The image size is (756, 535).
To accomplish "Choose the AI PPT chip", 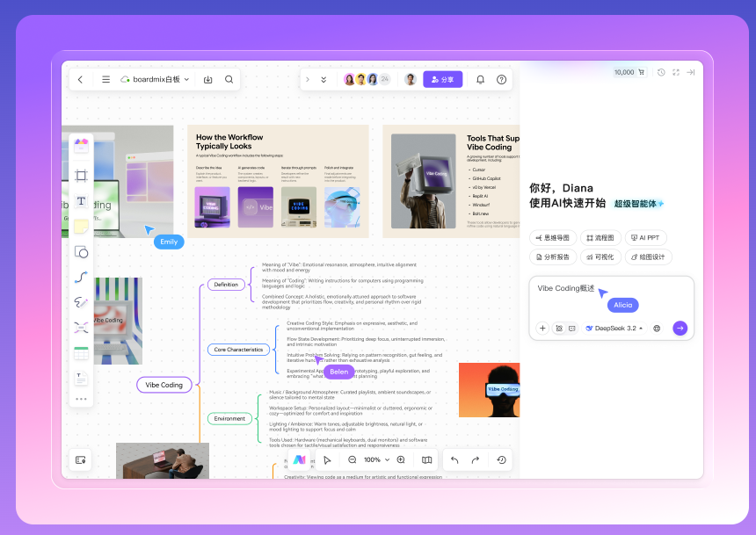I will [645, 237].
